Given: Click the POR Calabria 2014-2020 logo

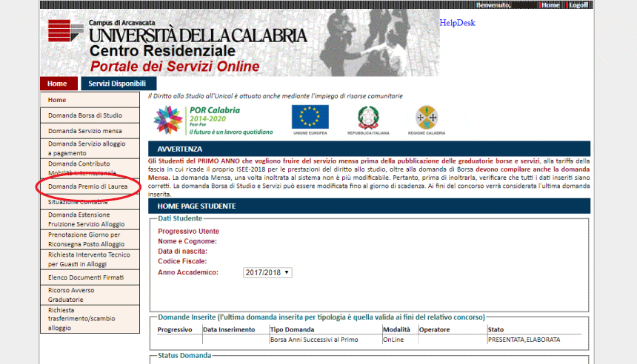Looking at the screenshot, I should click(213, 121).
